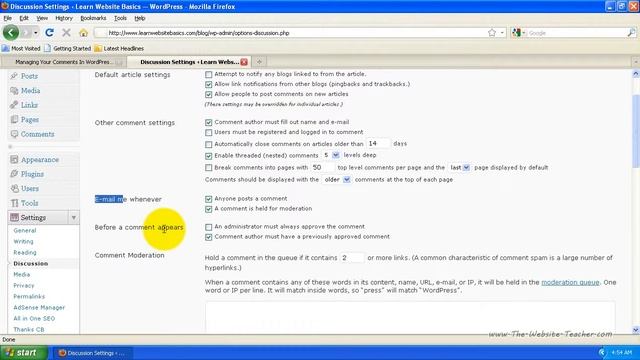Viewport: 640px width, 360px height.
Task: Open the History menu
Action: point(64,18)
